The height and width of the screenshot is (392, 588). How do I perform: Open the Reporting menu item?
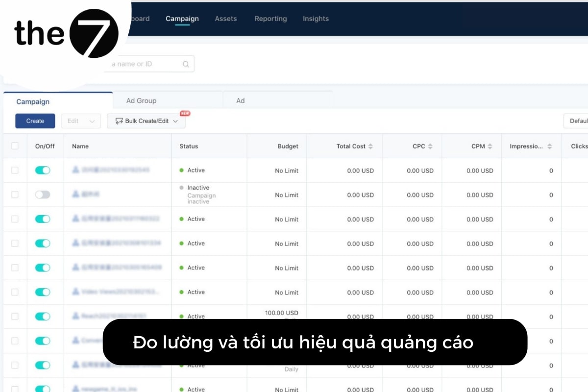click(270, 19)
